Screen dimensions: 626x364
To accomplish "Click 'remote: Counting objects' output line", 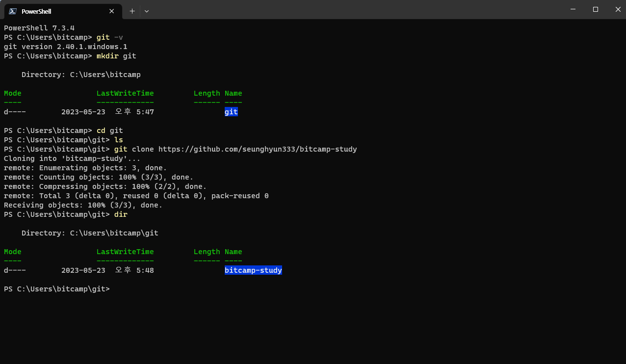I will (x=99, y=177).
